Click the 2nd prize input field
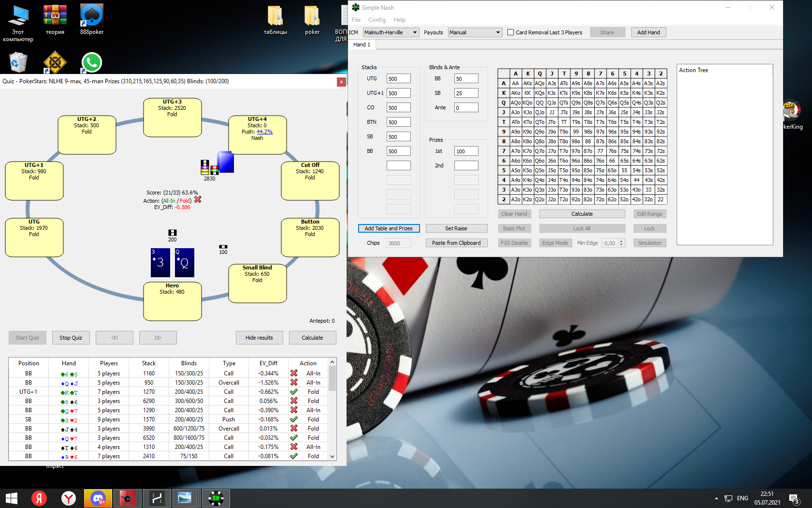This screenshot has width=812, height=508. click(466, 165)
